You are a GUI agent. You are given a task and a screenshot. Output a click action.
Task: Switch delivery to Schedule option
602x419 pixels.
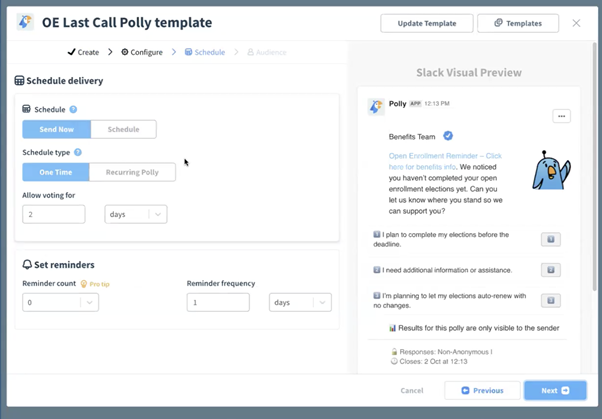point(123,129)
